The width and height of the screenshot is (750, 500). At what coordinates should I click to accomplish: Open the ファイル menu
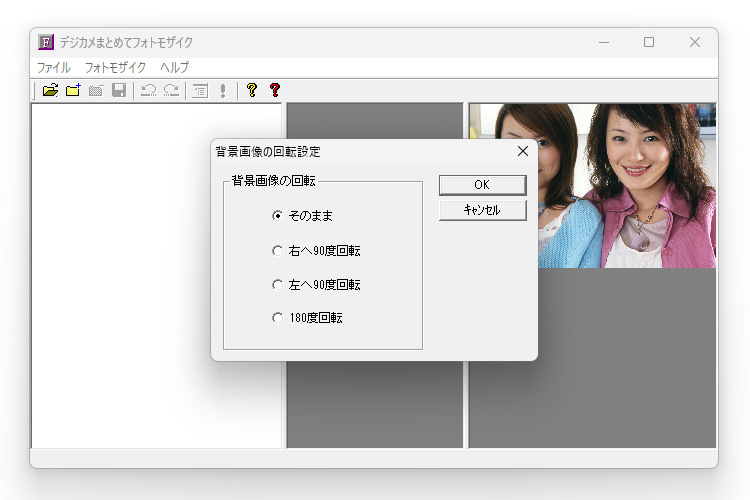(x=54, y=67)
